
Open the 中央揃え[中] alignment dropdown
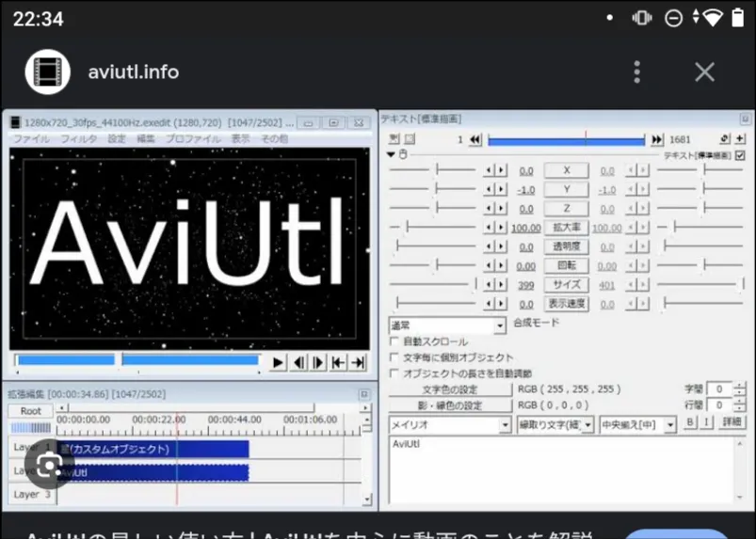click(637, 425)
